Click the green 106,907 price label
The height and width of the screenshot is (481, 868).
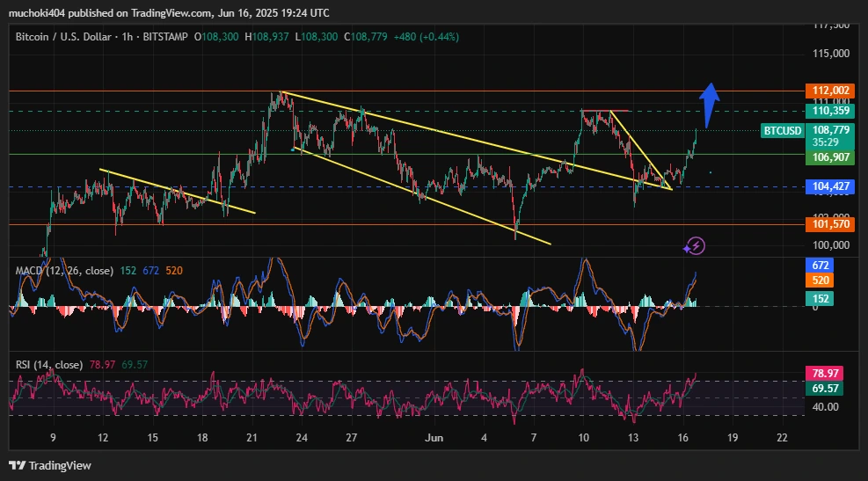(x=829, y=157)
